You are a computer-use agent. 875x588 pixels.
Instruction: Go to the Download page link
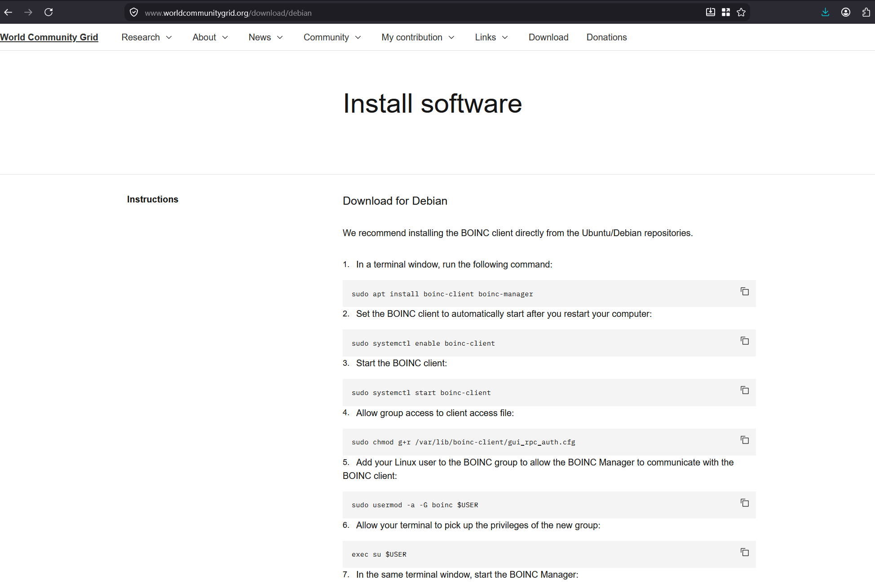pyautogui.click(x=548, y=37)
